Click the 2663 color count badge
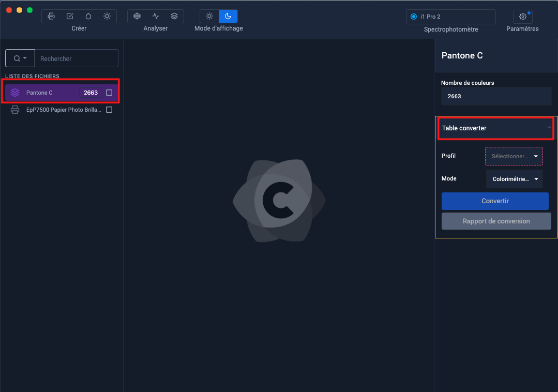 point(91,93)
